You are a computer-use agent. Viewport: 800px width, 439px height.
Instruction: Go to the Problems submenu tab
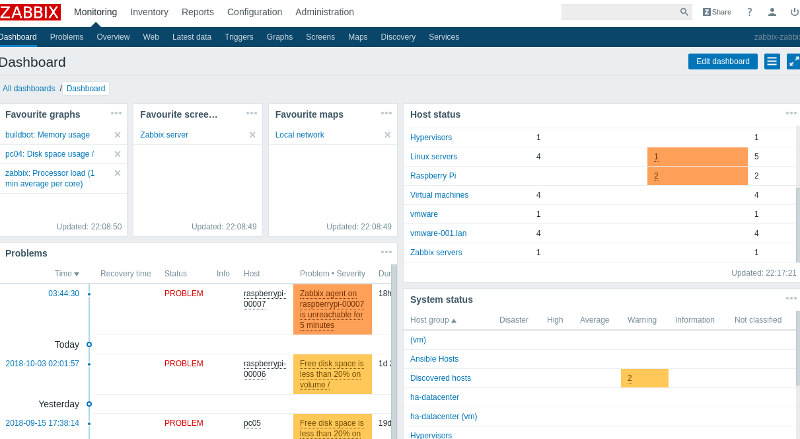pos(66,37)
